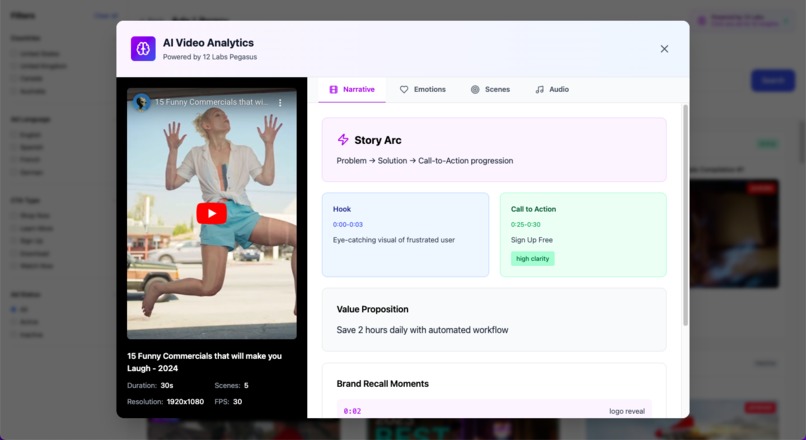Click 'Problem → Solution → Call-to-Action progression' text
This screenshot has width=806, height=440.
(x=425, y=161)
